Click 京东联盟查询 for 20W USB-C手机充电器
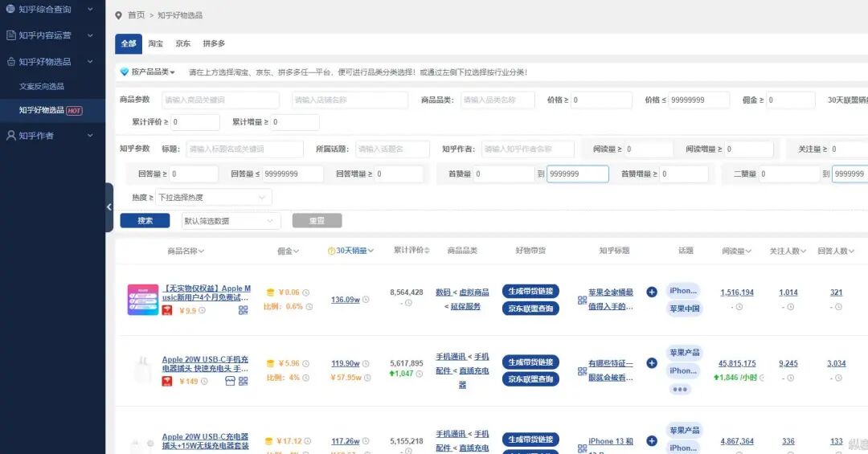The height and width of the screenshot is (454, 868). tap(530, 379)
